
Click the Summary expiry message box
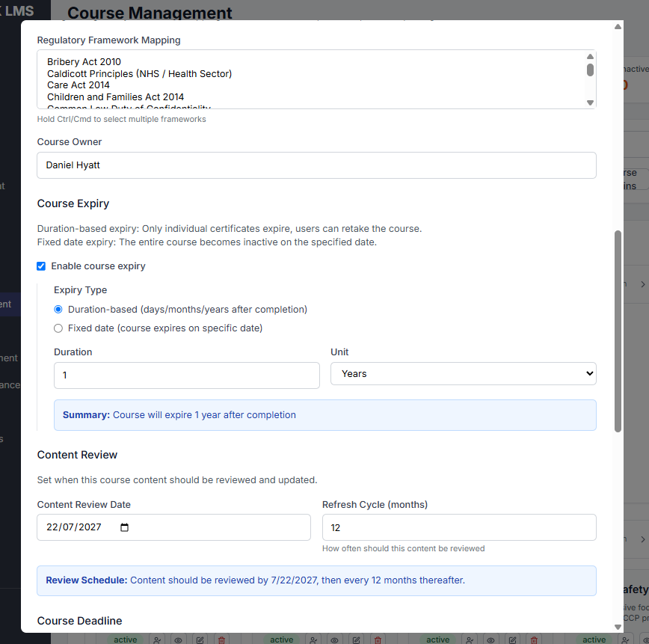pos(325,415)
